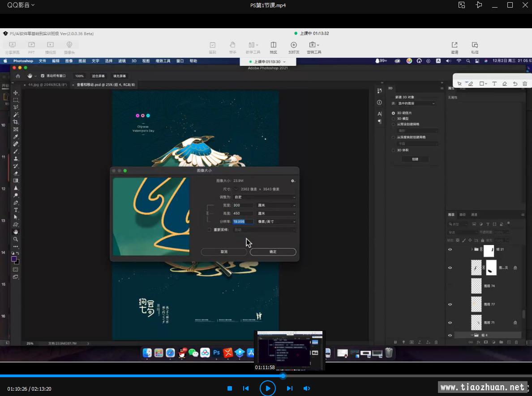The height and width of the screenshot is (396, 532).
Task: Select the Pen tool
Action: pyautogui.click(x=16, y=202)
